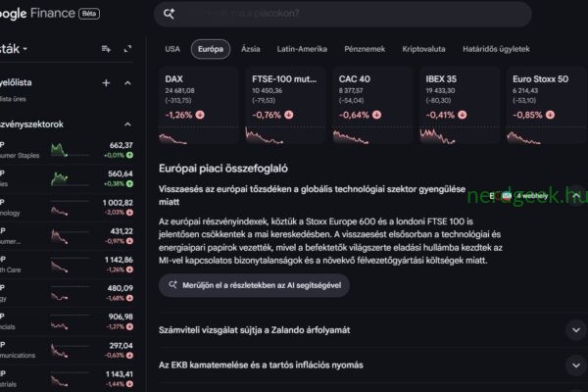
Task: Open the IBEX 35 index card
Action: click(460, 106)
